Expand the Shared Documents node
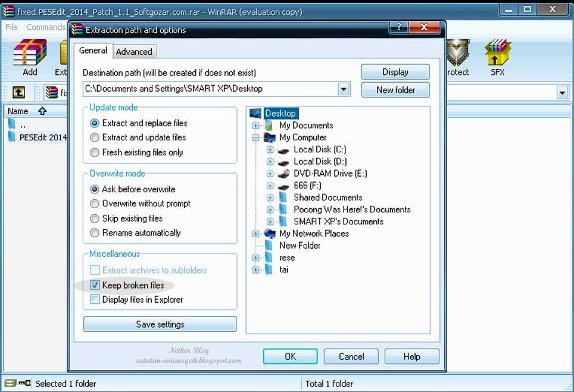 pos(270,198)
